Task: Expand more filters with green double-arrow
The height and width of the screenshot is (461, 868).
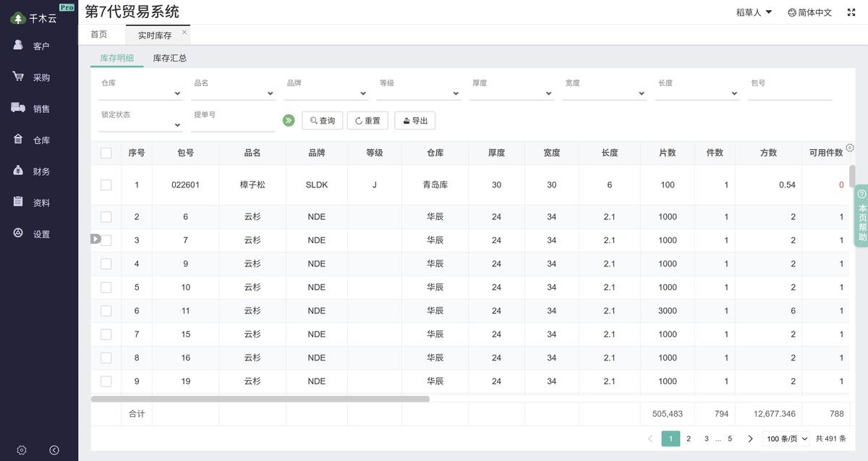Action: click(289, 121)
